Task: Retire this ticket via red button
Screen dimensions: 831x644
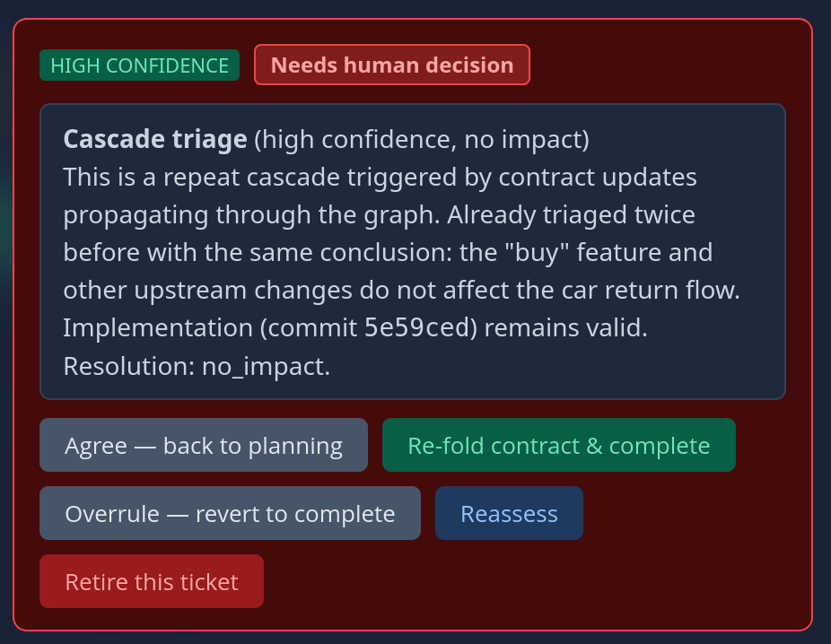Action: (152, 582)
